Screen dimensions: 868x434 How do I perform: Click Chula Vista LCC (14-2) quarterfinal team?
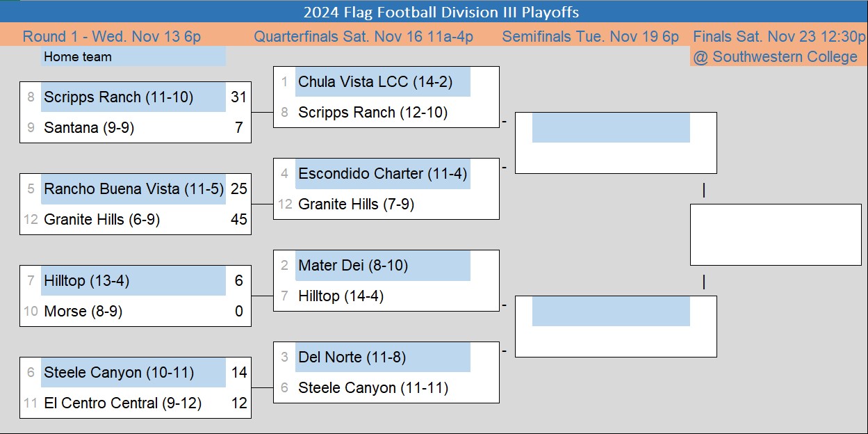click(x=375, y=82)
